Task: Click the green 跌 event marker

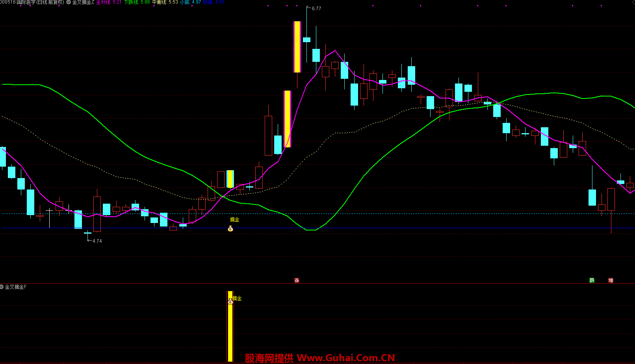Action: (592, 280)
